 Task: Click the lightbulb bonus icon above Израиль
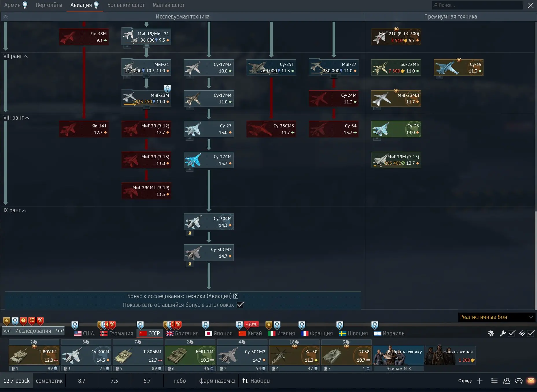click(x=375, y=325)
